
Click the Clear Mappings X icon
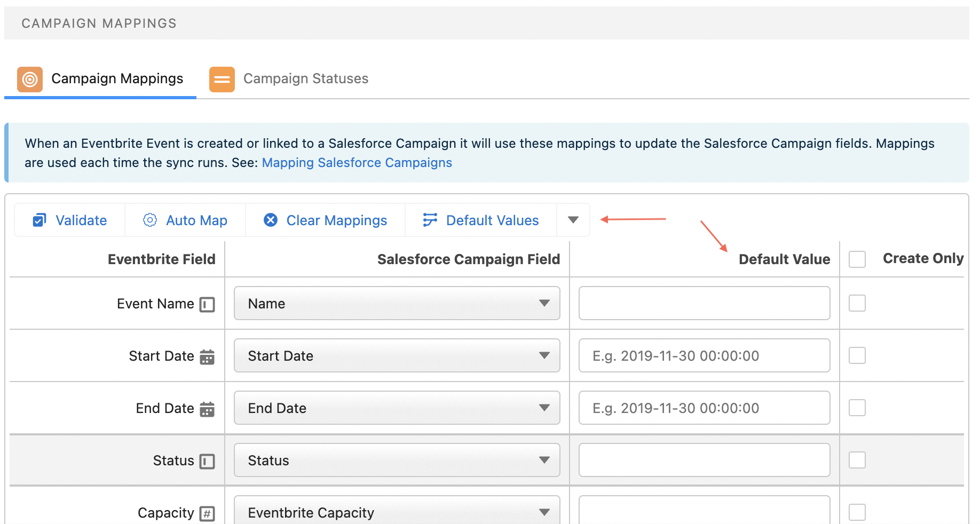tap(271, 220)
